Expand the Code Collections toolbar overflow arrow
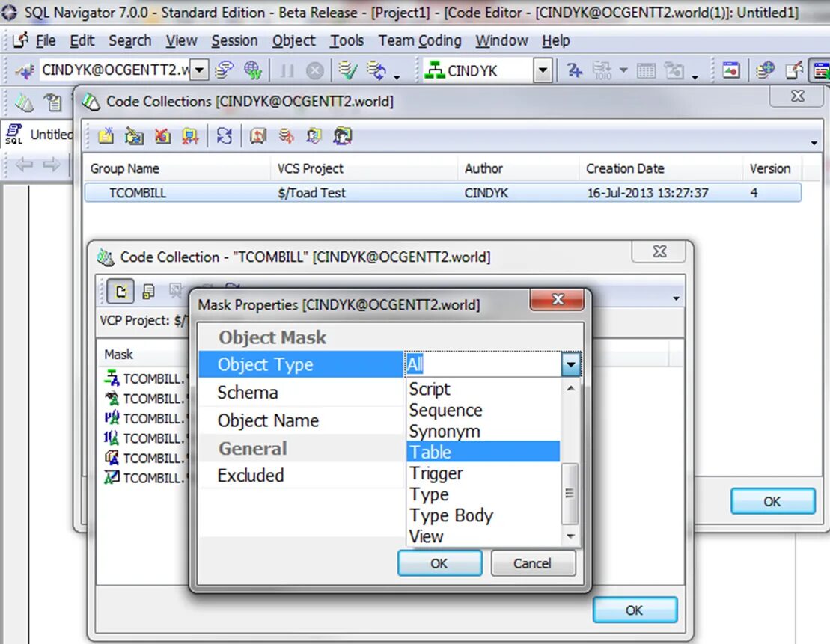 click(x=814, y=143)
